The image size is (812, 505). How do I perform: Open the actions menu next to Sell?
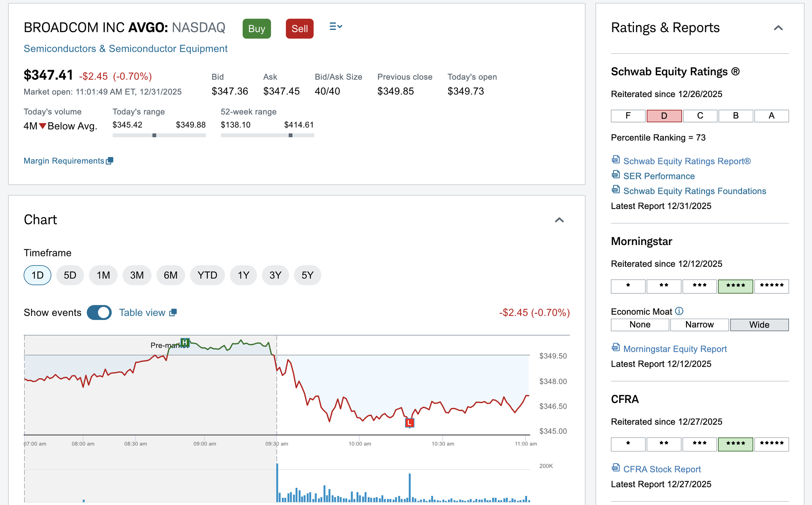coord(336,26)
